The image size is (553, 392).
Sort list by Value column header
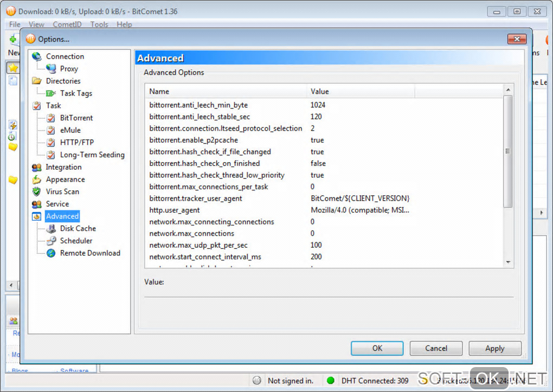pos(361,92)
